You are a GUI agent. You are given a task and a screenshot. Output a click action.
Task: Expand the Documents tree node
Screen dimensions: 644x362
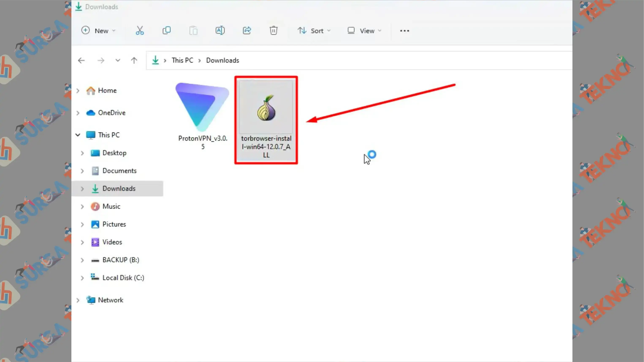(x=82, y=171)
